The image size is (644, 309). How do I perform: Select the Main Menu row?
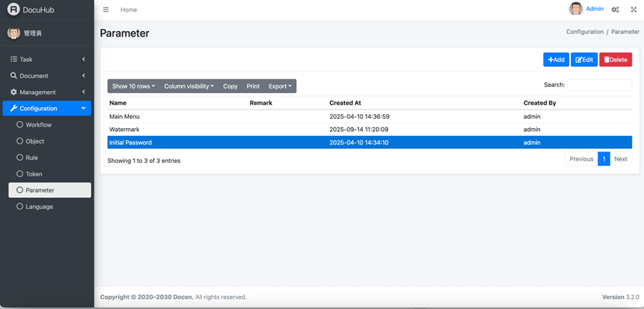point(370,116)
